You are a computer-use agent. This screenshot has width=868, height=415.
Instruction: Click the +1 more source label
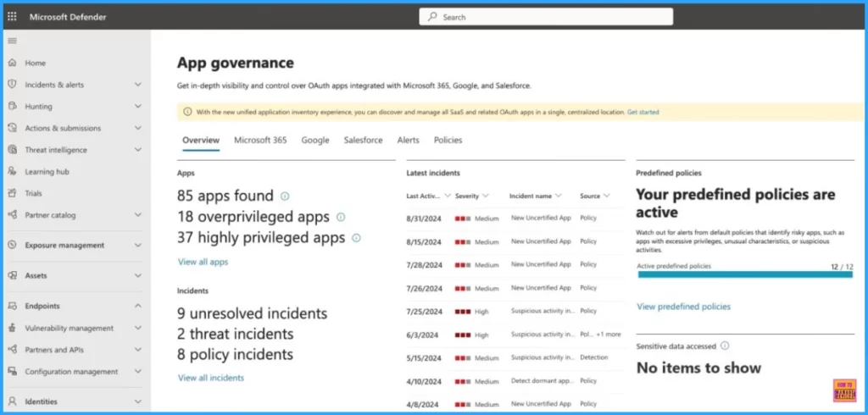(x=609, y=335)
